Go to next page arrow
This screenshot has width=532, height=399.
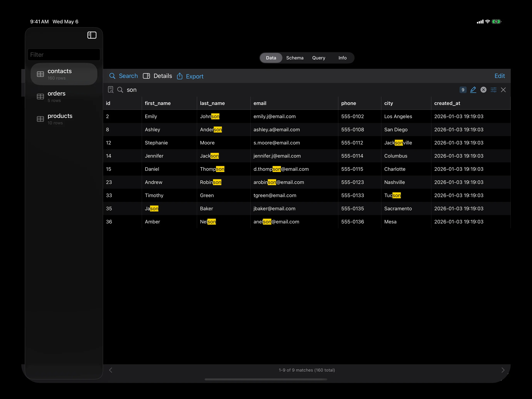pyautogui.click(x=503, y=370)
